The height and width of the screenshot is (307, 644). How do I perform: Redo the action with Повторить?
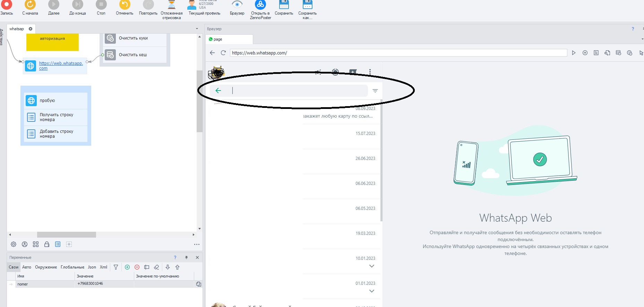148,8
